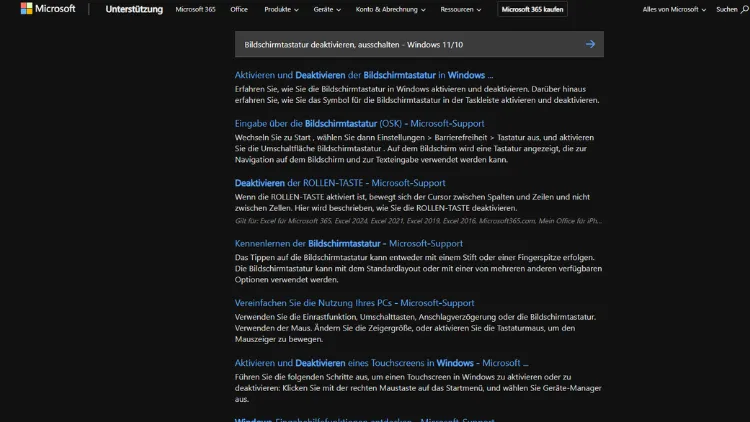Image resolution: width=750 pixels, height=422 pixels.
Task: Expand Alles von Microsoft menu
Action: pyautogui.click(x=674, y=10)
